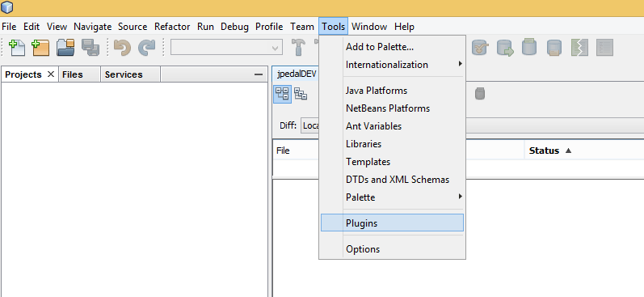644x297 pixels.
Task: Choose Java Platforms from Tools menu
Action: (x=393, y=91)
